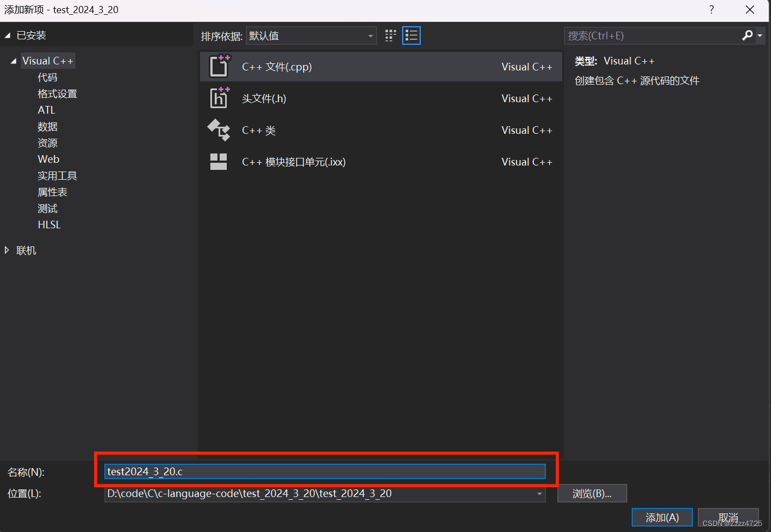Click the 联机 tree label
This screenshot has height=532, width=771.
pyautogui.click(x=26, y=250)
